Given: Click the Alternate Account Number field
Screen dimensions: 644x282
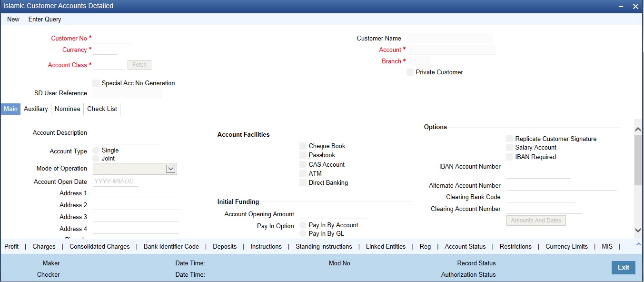Looking at the screenshot, I should pyautogui.click(x=561, y=185).
